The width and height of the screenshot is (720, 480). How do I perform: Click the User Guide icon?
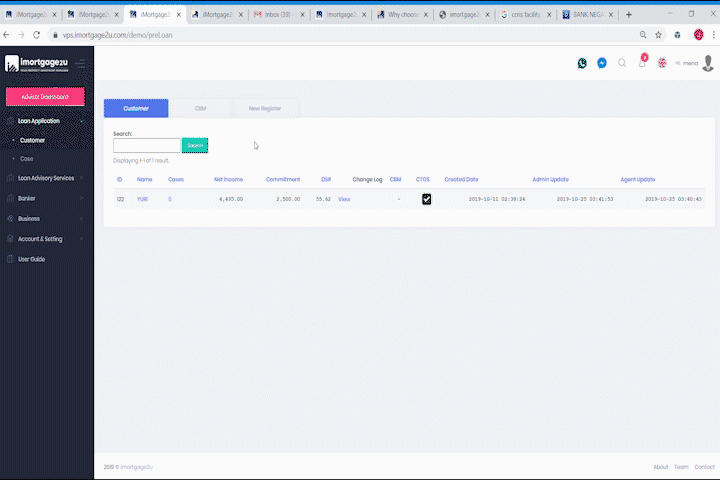(10, 259)
